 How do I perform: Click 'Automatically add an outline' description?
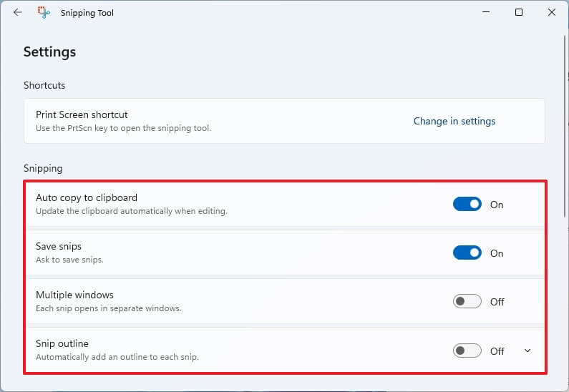pyautogui.click(x=117, y=357)
